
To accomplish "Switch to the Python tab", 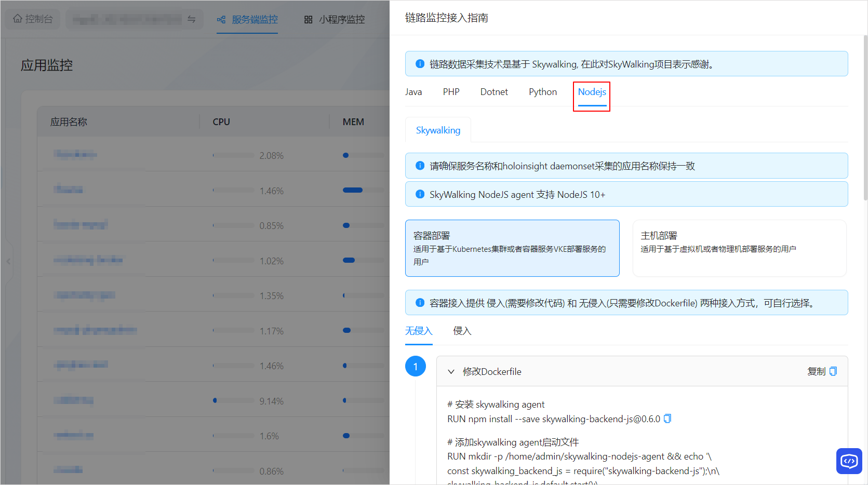I will [543, 92].
